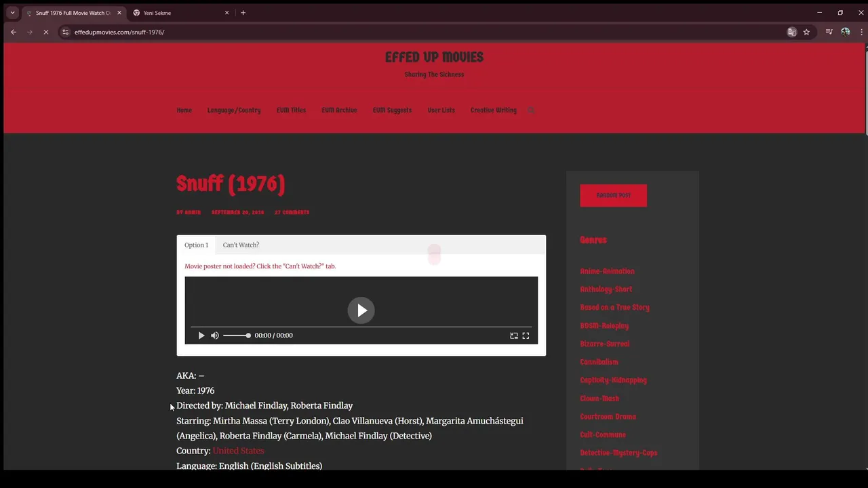Open the Creative Writing menu item
Viewport: 868px width, 488px height.
(494, 110)
